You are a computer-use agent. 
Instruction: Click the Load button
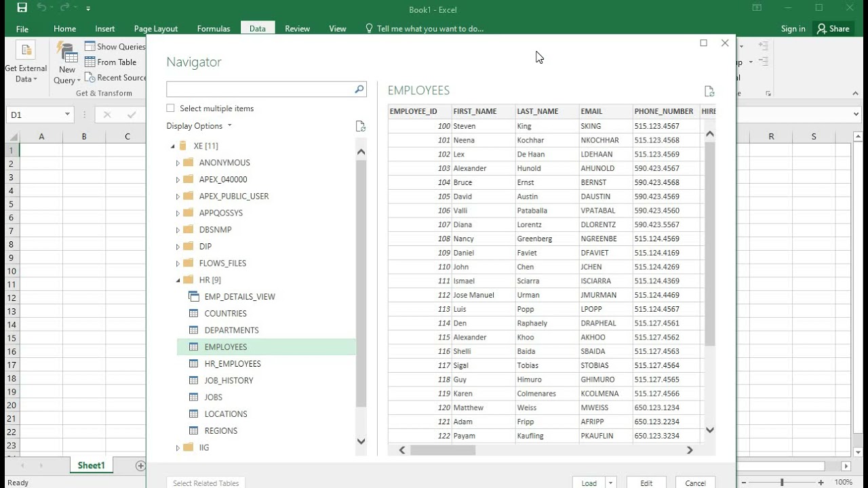(589, 483)
